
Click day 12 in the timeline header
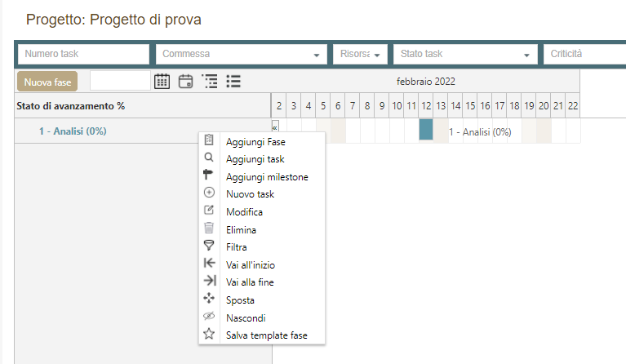426,106
